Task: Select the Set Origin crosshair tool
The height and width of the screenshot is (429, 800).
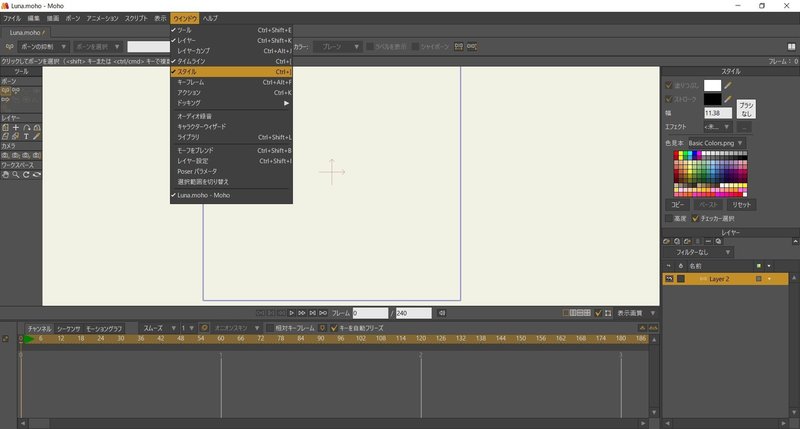Action: [x=16, y=128]
